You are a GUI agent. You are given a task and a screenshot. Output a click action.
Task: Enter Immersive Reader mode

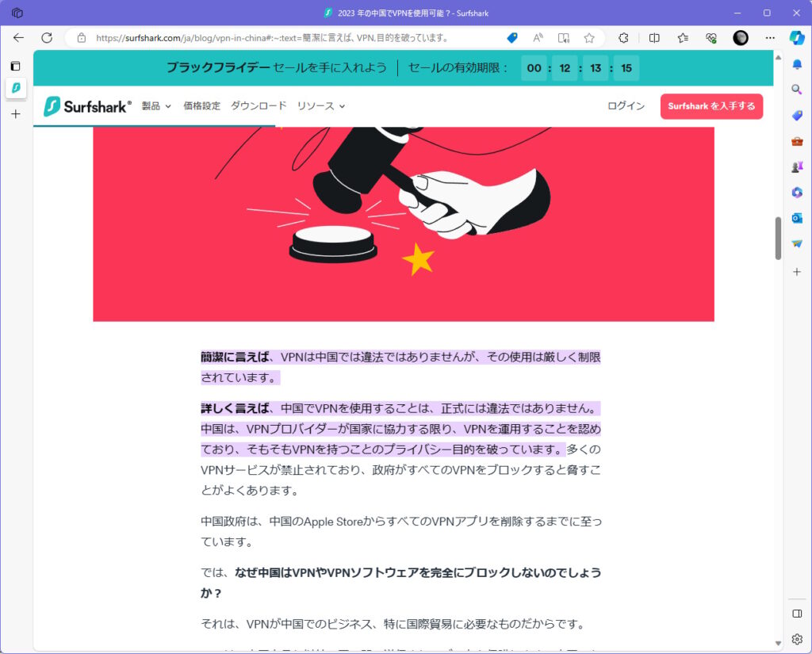[x=564, y=38]
